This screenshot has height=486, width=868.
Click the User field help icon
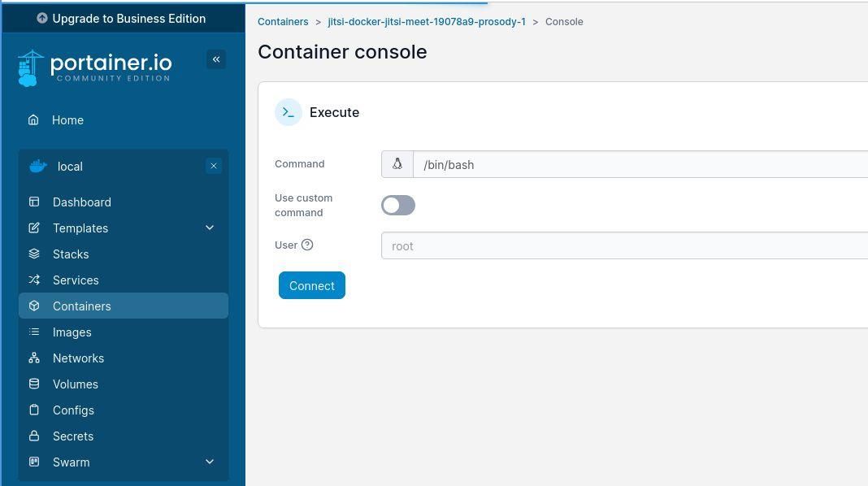(307, 245)
